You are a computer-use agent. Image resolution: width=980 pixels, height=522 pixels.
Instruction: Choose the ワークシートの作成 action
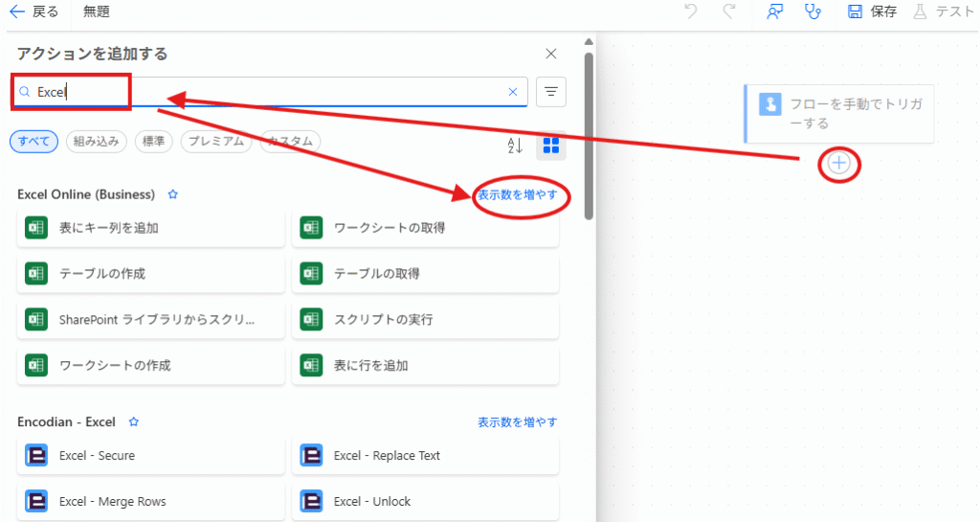click(150, 365)
